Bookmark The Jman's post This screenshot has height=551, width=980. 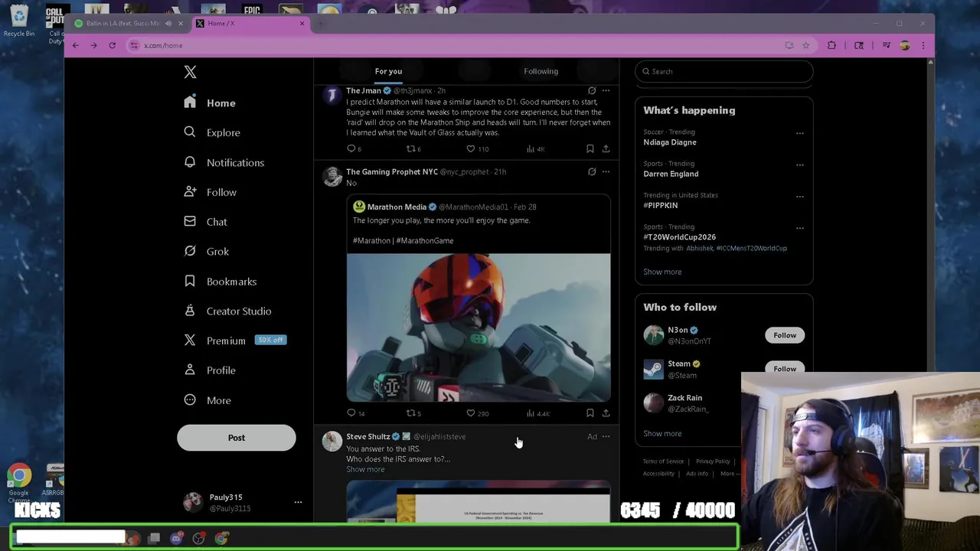tap(590, 148)
